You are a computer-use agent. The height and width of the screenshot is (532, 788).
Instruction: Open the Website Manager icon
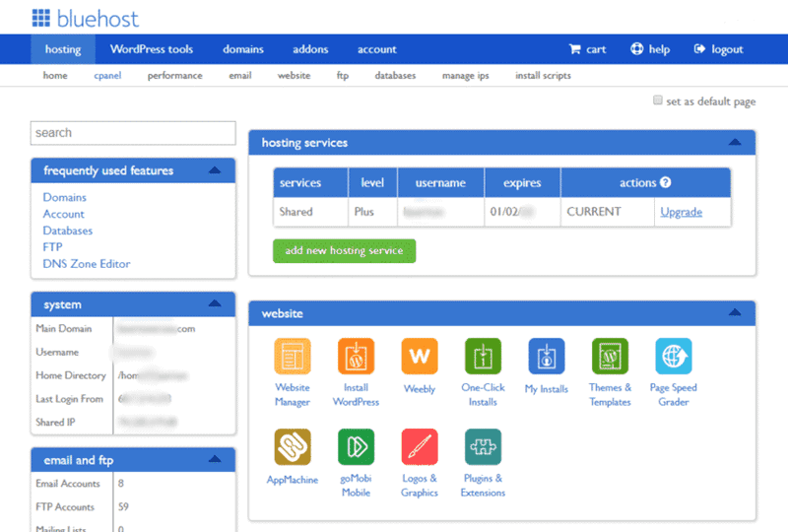293,356
